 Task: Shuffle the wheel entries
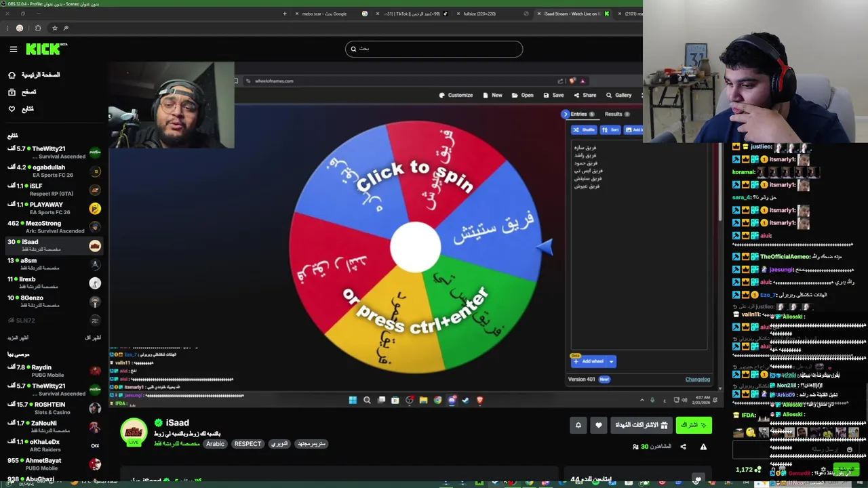[584, 129]
